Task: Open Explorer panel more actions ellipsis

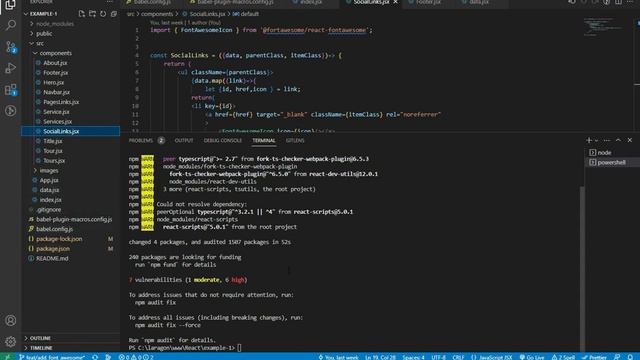Action: click(110, 2)
